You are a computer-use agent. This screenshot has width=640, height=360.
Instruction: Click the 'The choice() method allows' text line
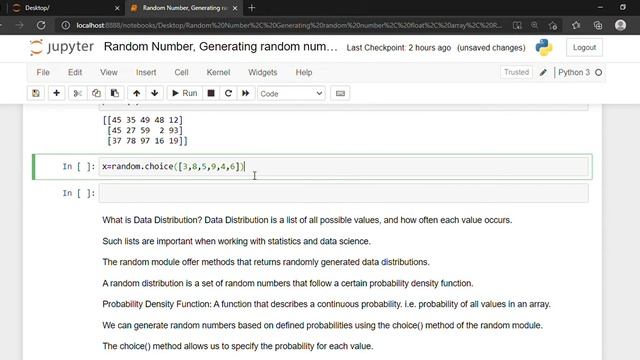pos(238,346)
